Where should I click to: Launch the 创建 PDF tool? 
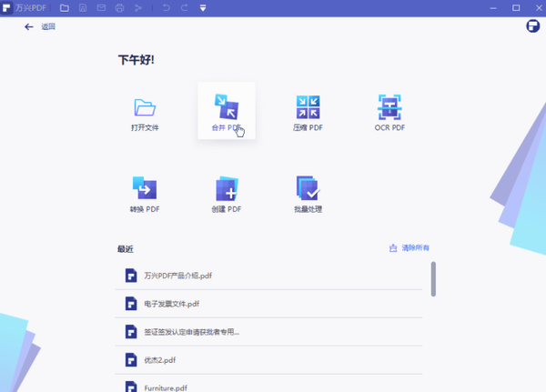[227, 195]
